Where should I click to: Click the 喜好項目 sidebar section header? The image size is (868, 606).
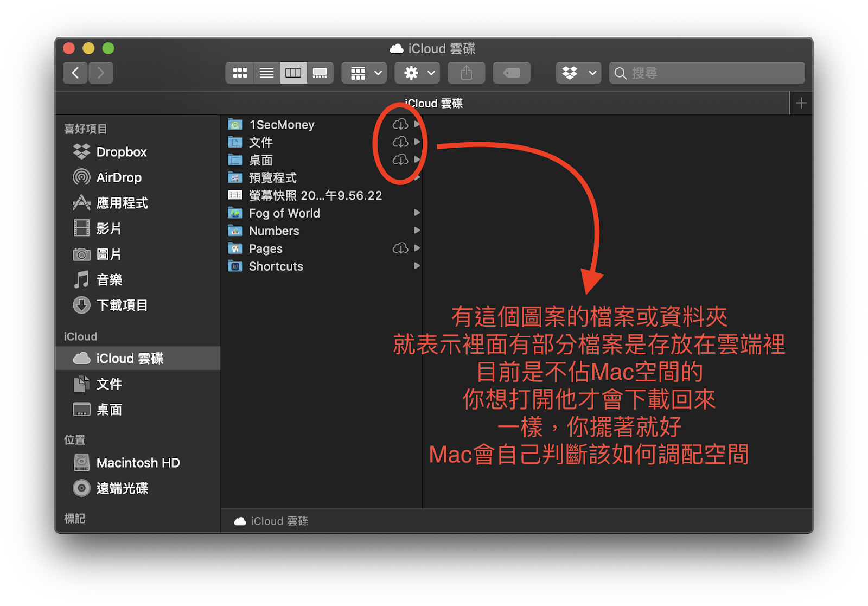(86, 129)
